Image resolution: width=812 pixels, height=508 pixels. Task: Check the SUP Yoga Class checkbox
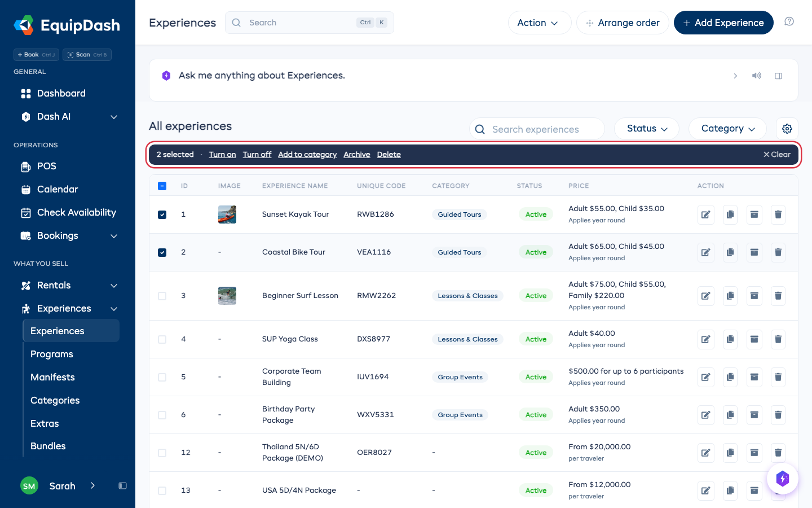[162, 339]
